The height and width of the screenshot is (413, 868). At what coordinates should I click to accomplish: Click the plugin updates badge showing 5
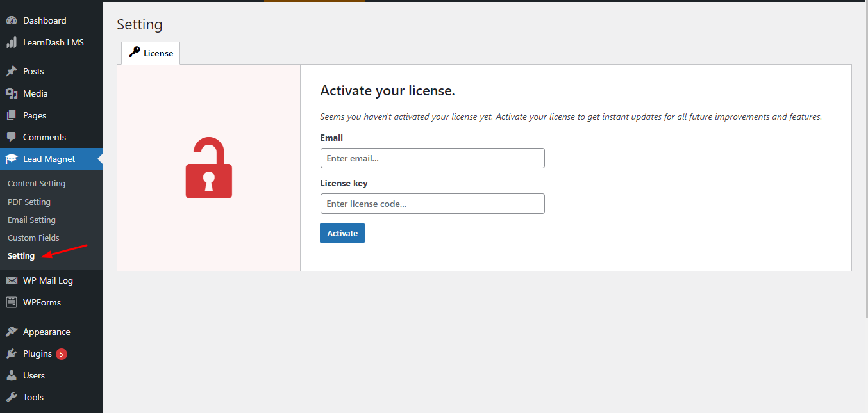[x=62, y=354]
